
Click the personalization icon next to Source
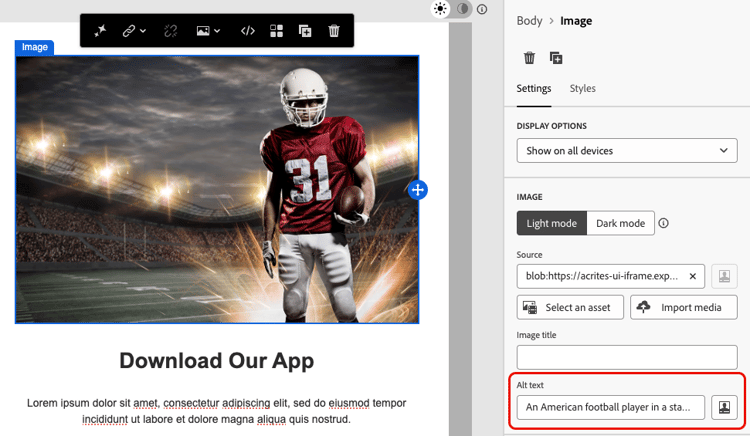(x=724, y=276)
